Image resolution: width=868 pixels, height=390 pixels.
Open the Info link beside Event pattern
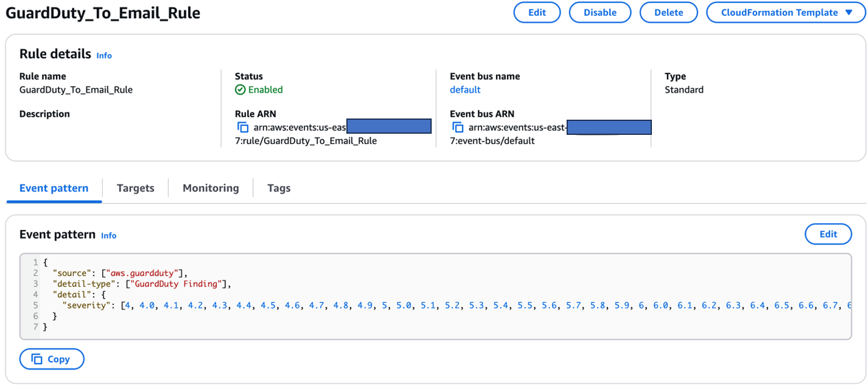(109, 236)
